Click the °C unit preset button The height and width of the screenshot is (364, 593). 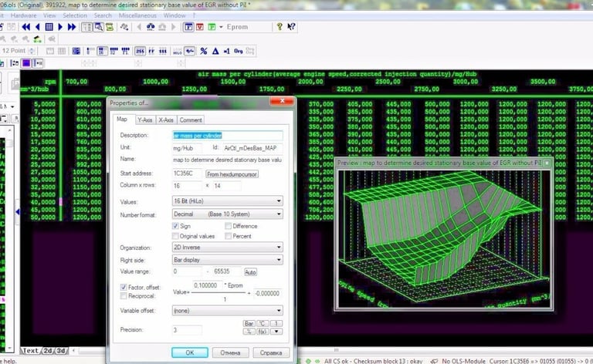click(263, 324)
